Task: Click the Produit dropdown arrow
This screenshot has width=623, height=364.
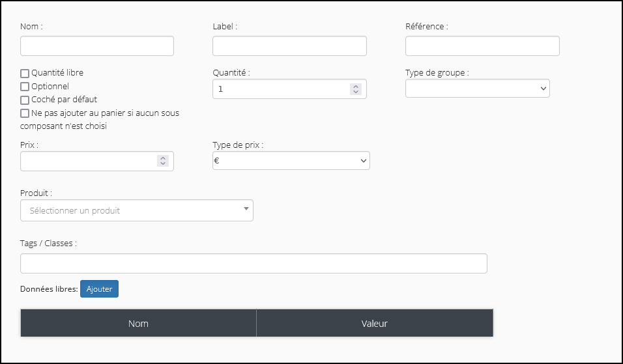Action: click(246, 209)
